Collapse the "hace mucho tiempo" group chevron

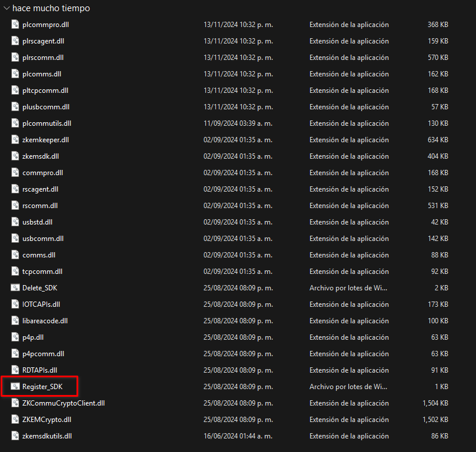tap(6, 9)
